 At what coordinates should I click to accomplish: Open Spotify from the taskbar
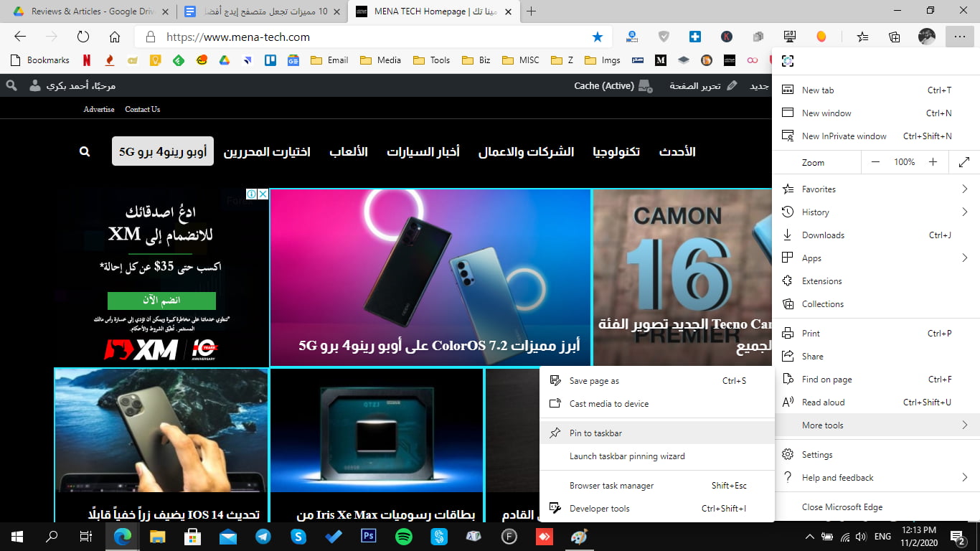403,536
